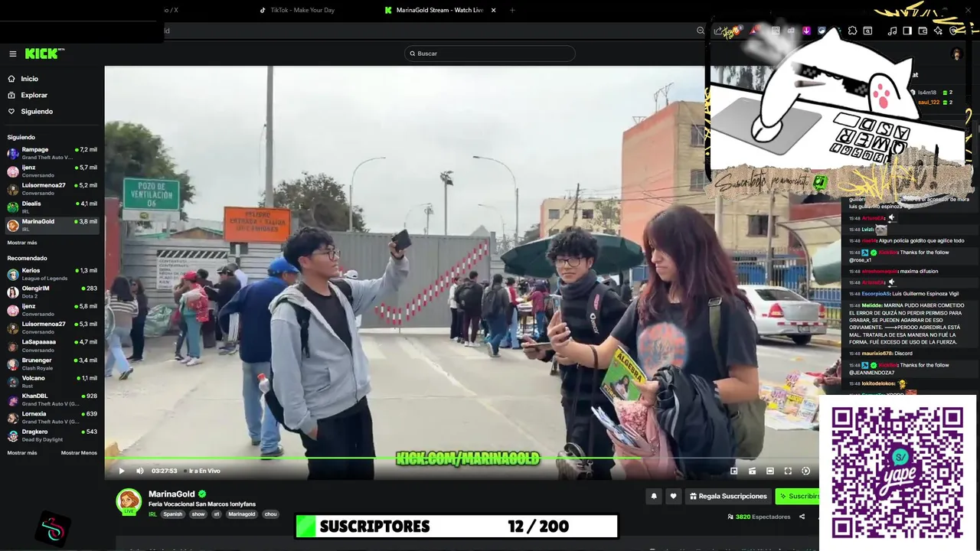Mute the stream volume
This screenshot has height=551, width=980.
139,471
